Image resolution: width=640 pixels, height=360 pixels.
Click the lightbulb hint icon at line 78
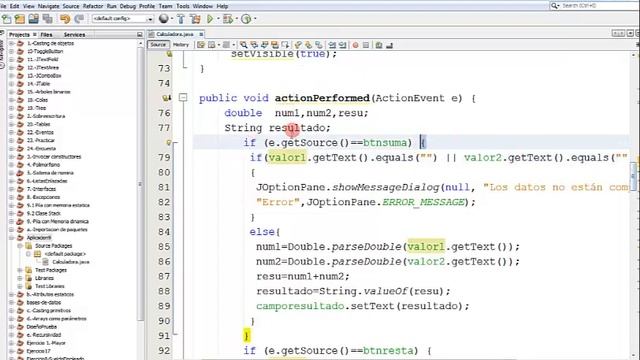[x=168, y=142]
